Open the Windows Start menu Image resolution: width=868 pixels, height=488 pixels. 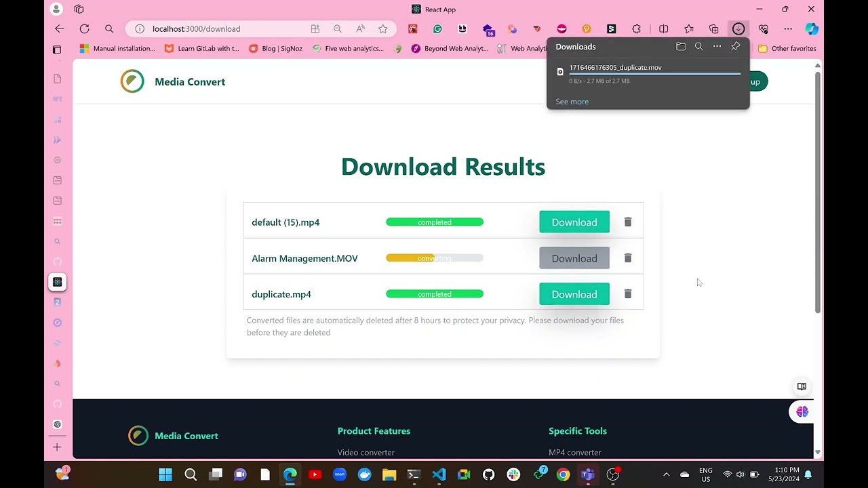165,474
